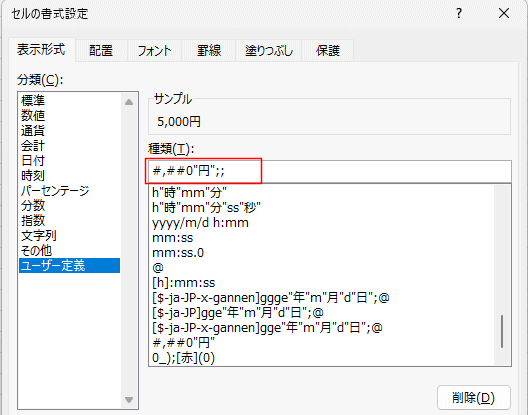
Task: Switch to the 配置 tab
Action: coord(101,51)
